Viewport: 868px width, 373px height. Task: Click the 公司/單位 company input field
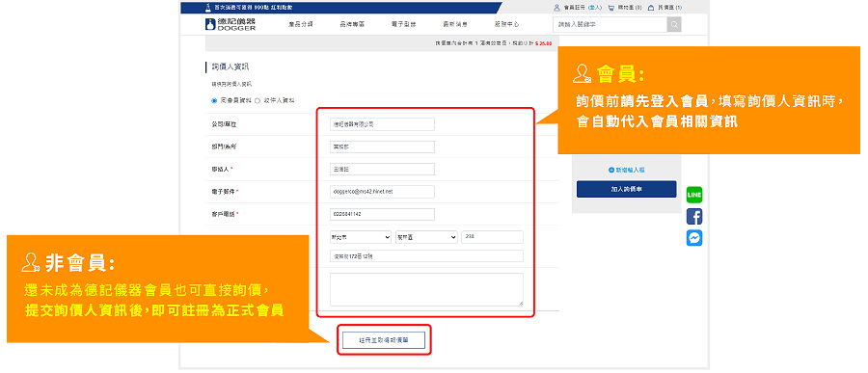tap(382, 124)
